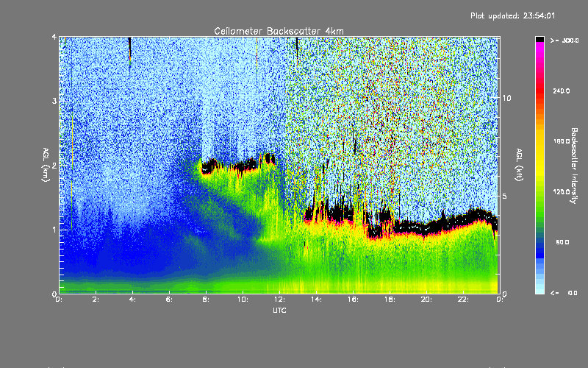Click the '8:' tick on UTC axis
This screenshot has width=588, height=368.
tap(206, 300)
